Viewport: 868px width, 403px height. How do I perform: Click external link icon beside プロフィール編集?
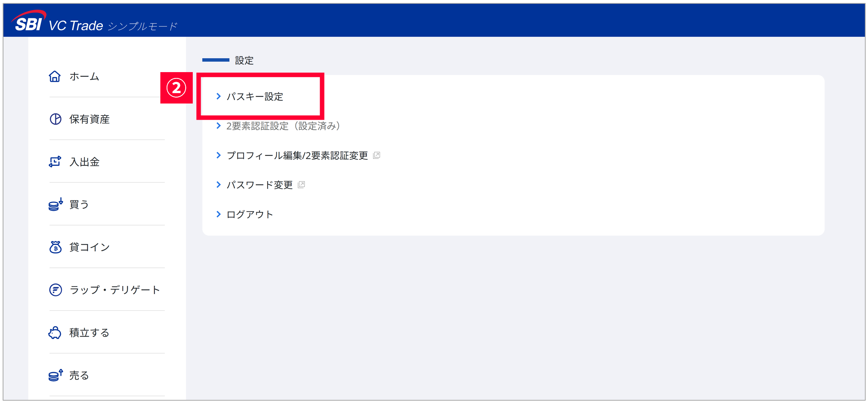tap(377, 155)
